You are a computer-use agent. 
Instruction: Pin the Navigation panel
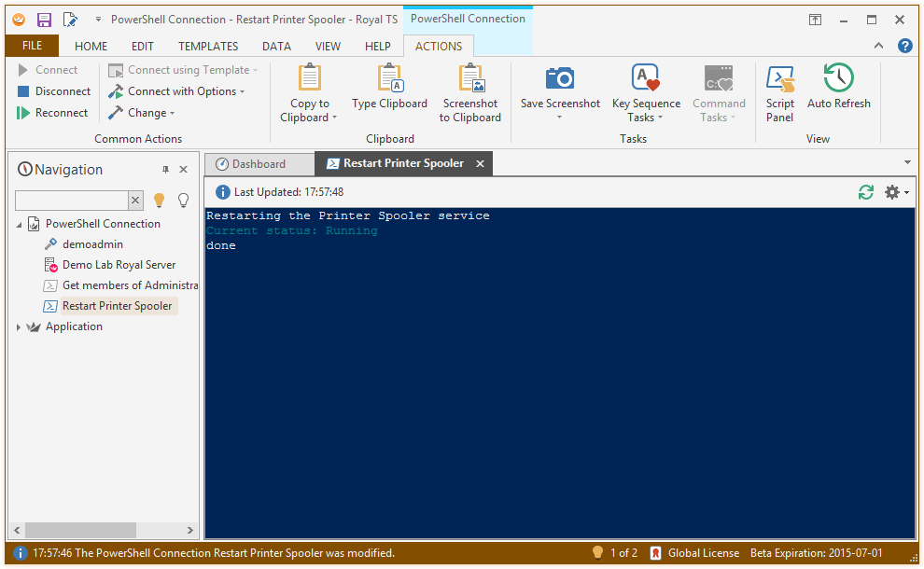coord(165,170)
